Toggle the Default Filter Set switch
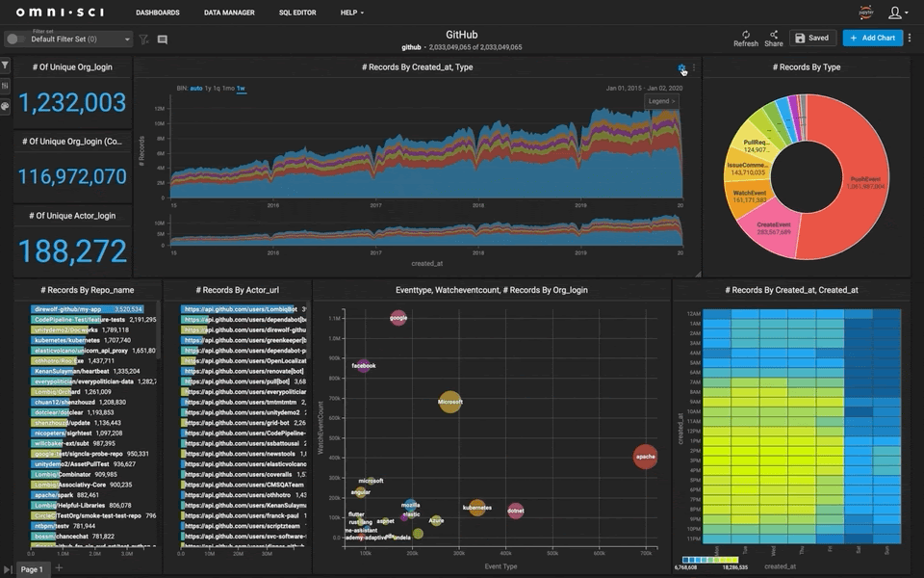The image size is (924, 578). point(15,39)
